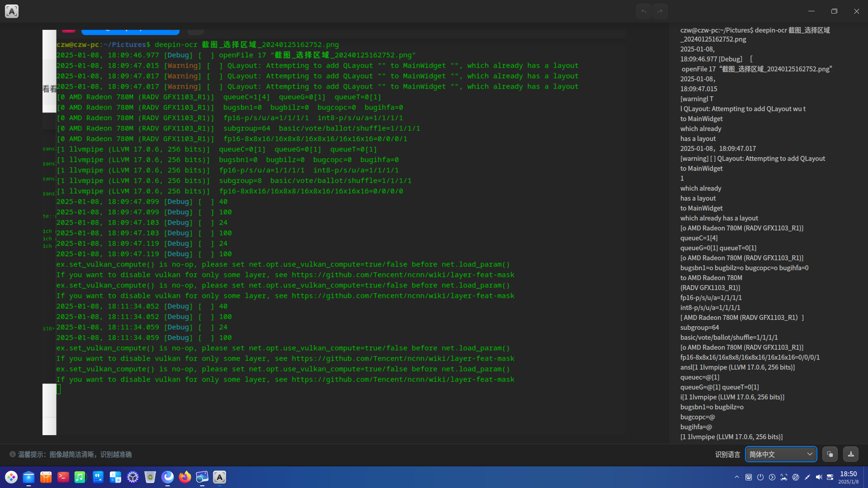Click the plug icon in the tray
This screenshot has height=488, width=868.
tap(807, 477)
